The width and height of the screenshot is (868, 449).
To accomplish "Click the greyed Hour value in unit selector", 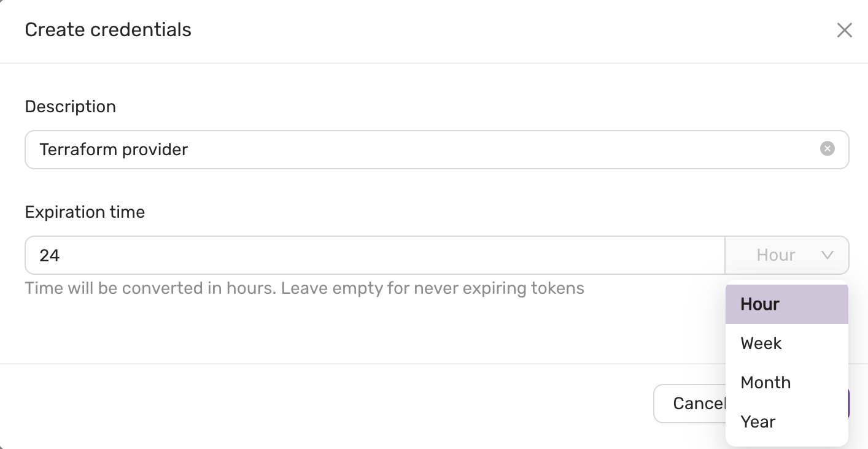I will (x=775, y=255).
